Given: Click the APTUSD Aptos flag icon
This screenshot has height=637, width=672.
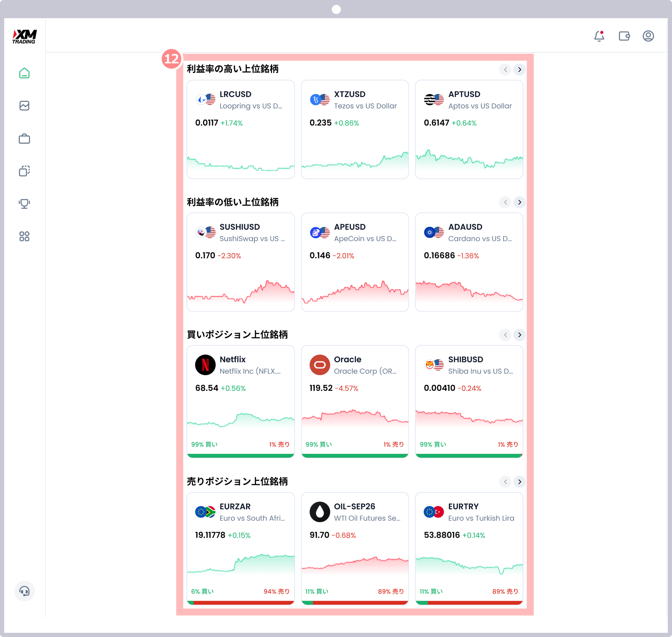Looking at the screenshot, I should 434,100.
